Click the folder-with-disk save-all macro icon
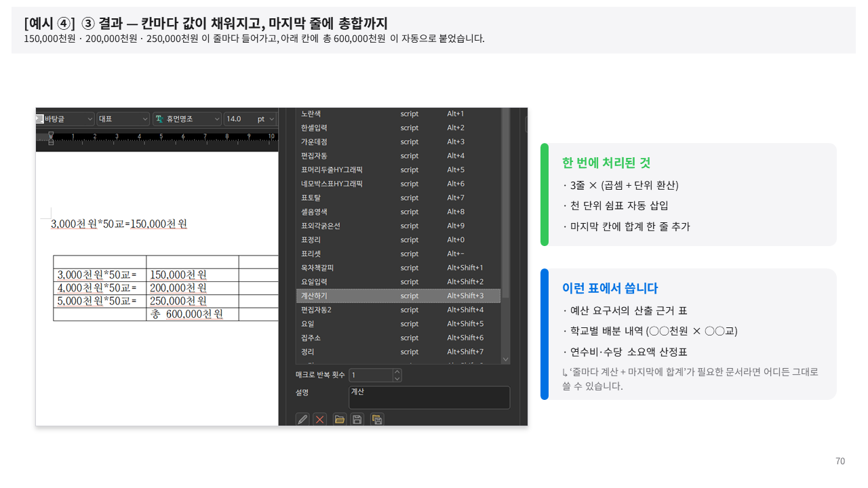868x488 pixels. tap(377, 420)
